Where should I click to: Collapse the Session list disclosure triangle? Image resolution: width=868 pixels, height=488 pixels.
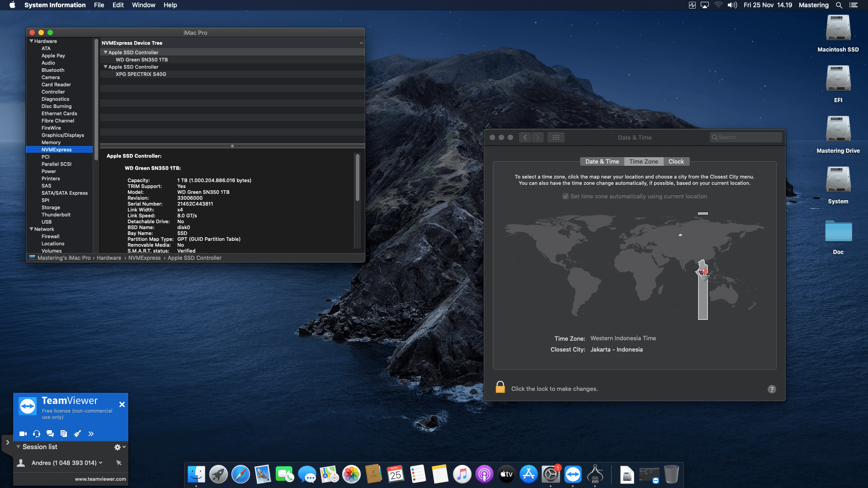pyautogui.click(x=18, y=447)
